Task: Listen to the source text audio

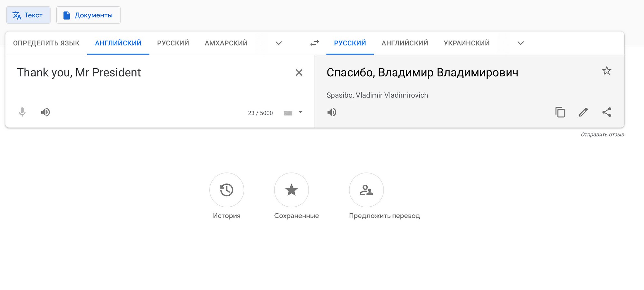Action: pos(45,112)
